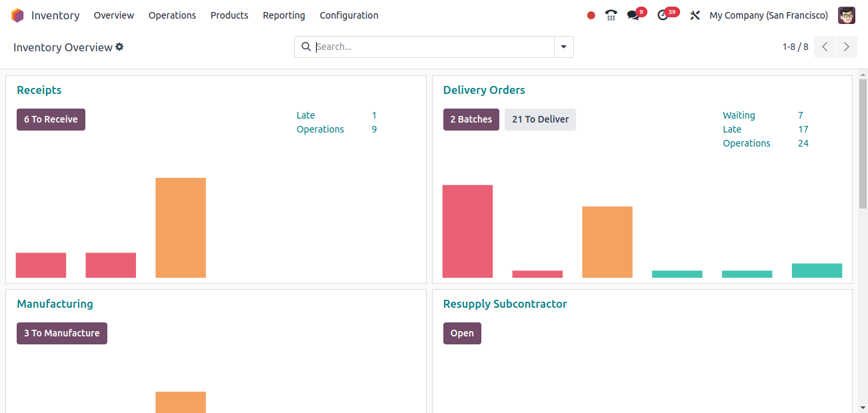The height and width of the screenshot is (413, 868).
Task: Click the Delivery Orders Waiting count 7
Action: [801, 115]
